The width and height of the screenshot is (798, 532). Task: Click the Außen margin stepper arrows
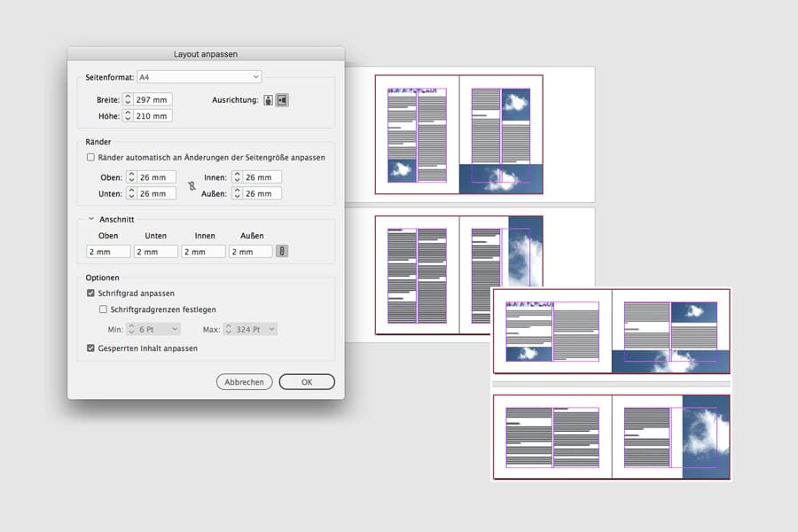[x=237, y=193]
